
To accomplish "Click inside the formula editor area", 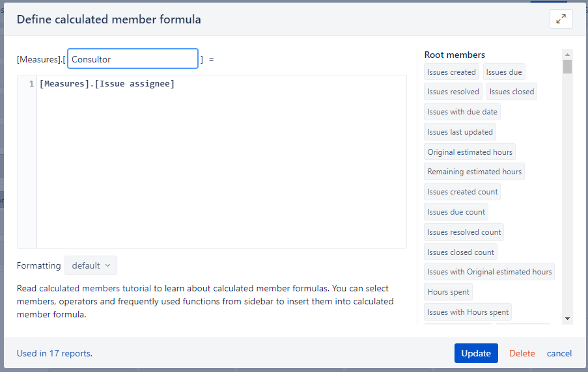I will coord(221,162).
